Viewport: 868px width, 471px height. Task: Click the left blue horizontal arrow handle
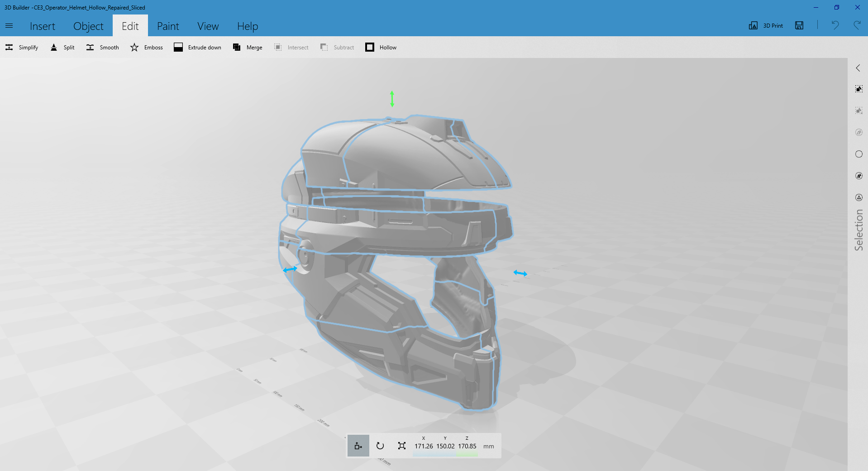tap(290, 269)
